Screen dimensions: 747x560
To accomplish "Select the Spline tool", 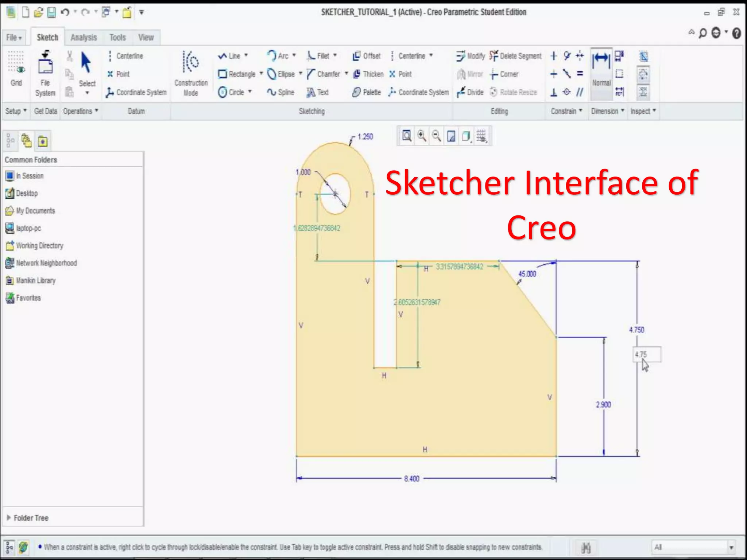I will point(280,92).
